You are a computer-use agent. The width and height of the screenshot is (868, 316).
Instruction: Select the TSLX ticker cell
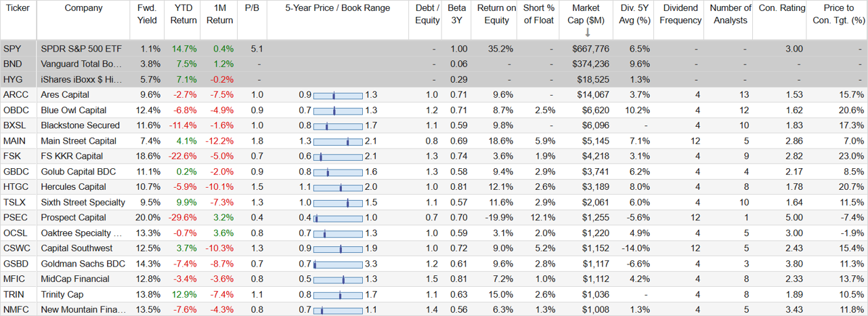[x=15, y=202]
